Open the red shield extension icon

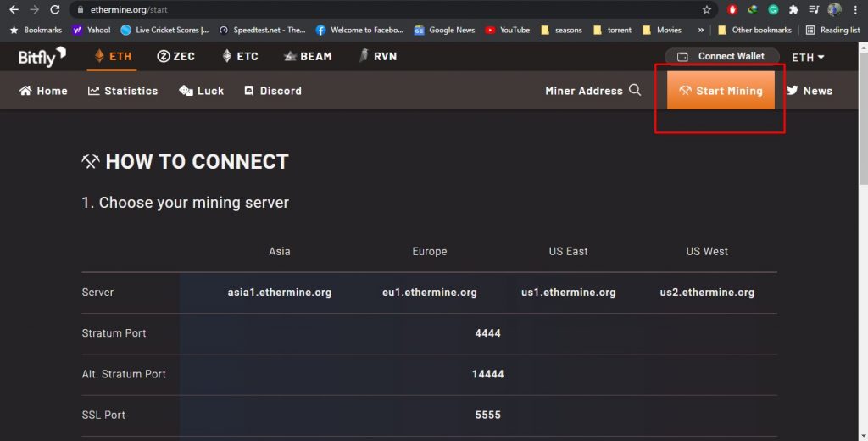(x=732, y=9)
